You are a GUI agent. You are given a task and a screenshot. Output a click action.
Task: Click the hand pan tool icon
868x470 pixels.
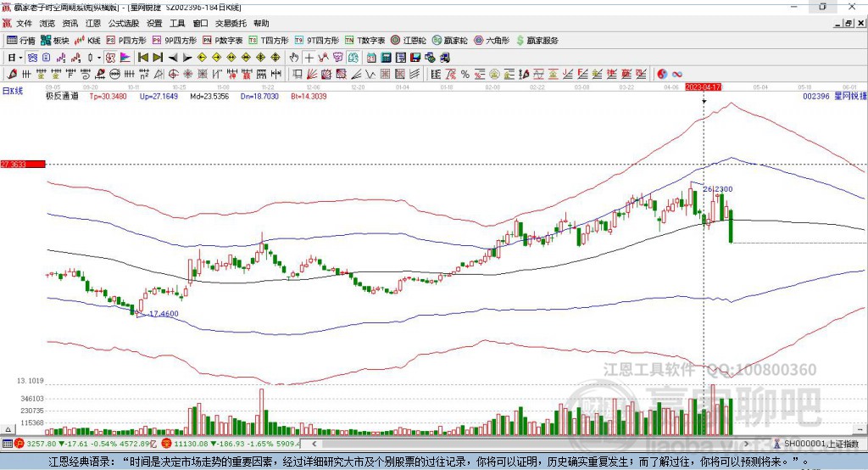(294, 57)
